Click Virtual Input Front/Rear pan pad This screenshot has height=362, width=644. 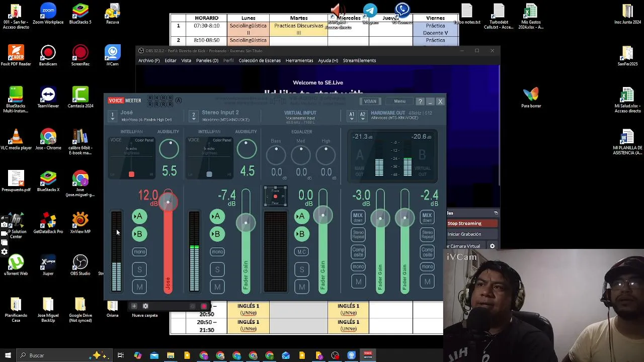[x=276, y=196]
